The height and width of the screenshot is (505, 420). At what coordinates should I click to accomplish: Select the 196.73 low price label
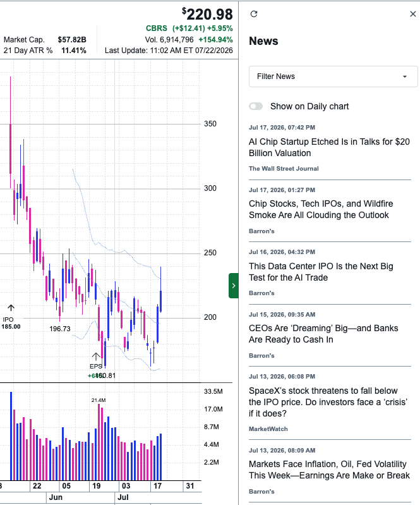click(60, 329)
